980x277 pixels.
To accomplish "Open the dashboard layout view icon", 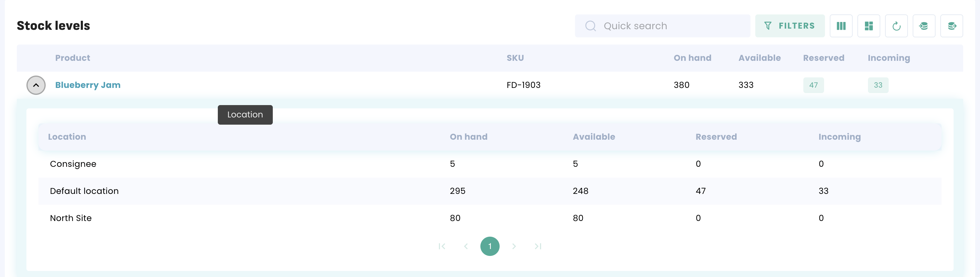I will pyautogui.click(x=869, y=26).
